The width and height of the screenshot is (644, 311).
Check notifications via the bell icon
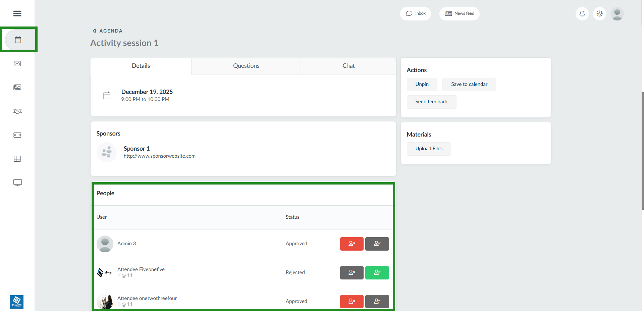click(582, 14)
